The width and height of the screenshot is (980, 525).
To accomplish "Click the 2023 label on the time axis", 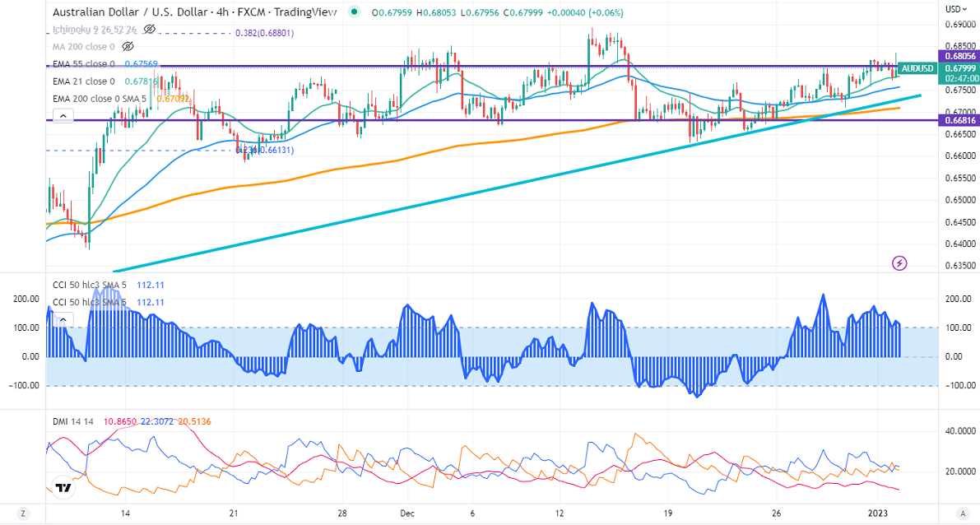I will 878,513.
